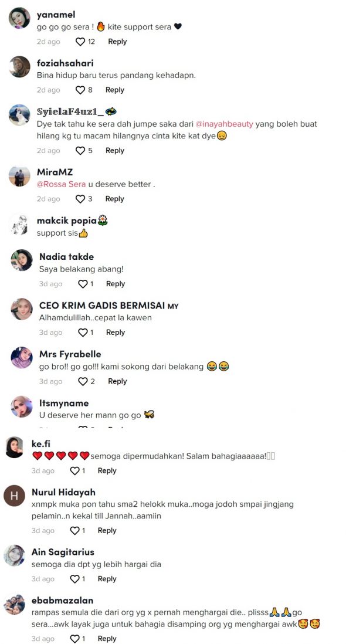The width and height of the screenshot is (346, 644).
Task: Reply to yanamel's comment
Action: 117,42
